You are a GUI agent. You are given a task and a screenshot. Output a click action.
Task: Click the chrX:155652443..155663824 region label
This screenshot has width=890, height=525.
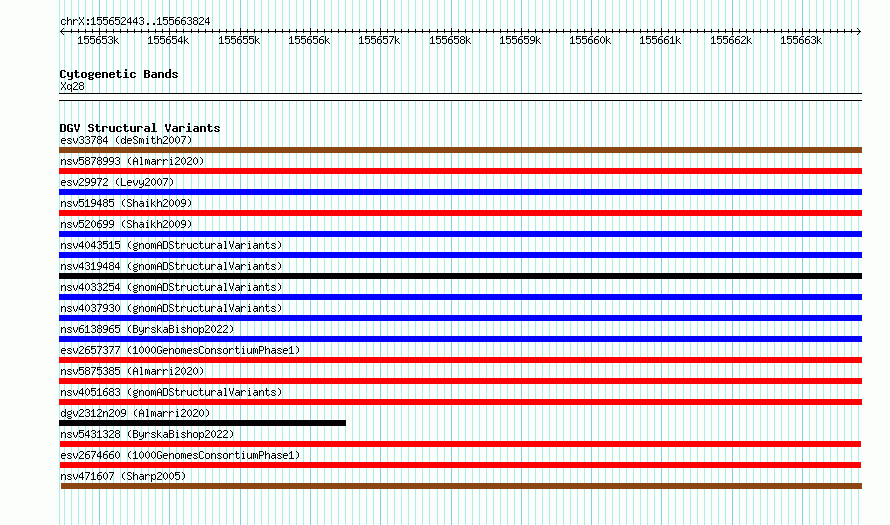click(x=135, y=22)
